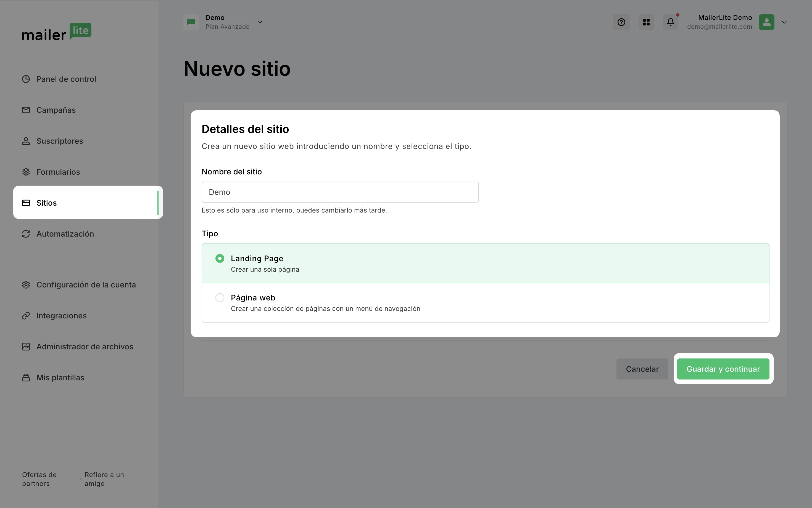Click the Mis plantillas icon
Screen dimensions: 812x508
26,377
